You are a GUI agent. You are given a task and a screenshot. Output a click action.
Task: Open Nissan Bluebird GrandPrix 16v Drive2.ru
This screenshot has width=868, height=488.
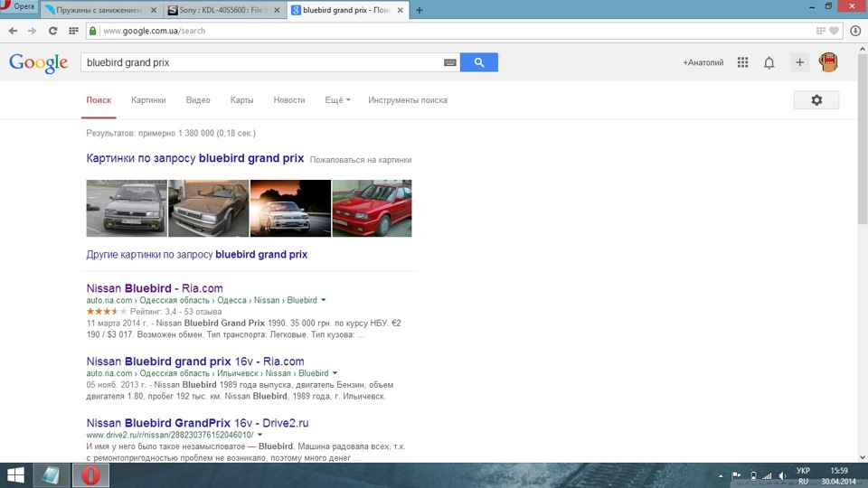coord(198,423)
